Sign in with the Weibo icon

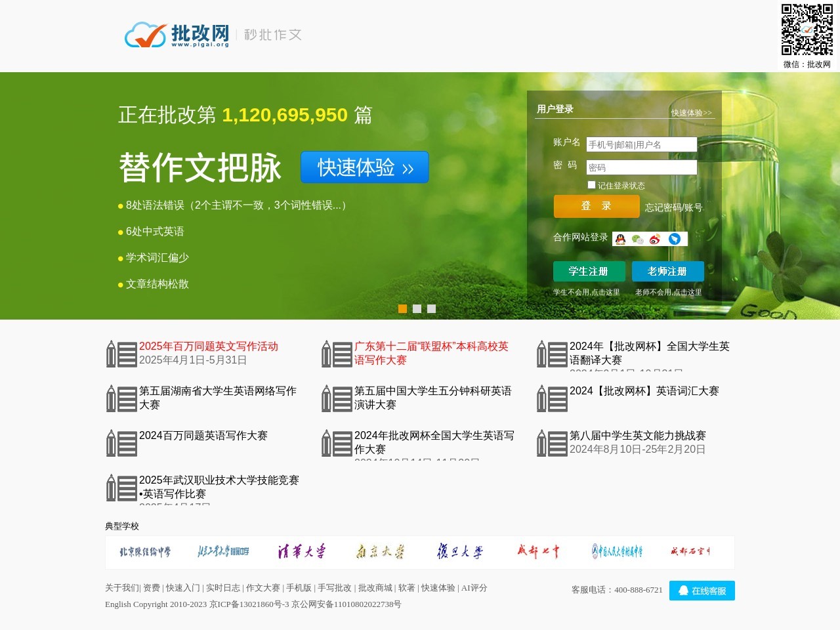tap(654, 238)
